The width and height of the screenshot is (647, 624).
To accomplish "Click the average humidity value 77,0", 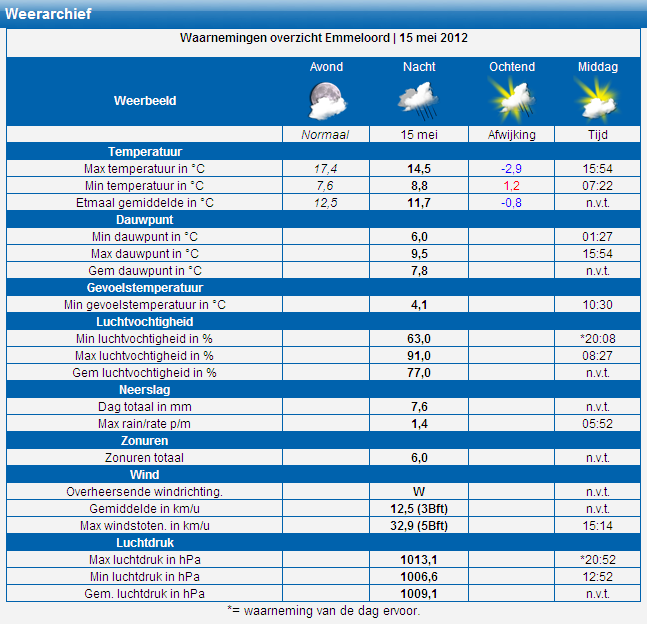I will click(x=419, y=373).
